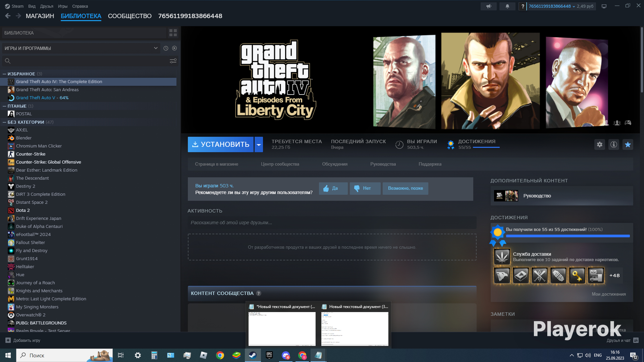Click the achievements progress bar
Screen dimensions: 644x362
(x=568, y=236)
